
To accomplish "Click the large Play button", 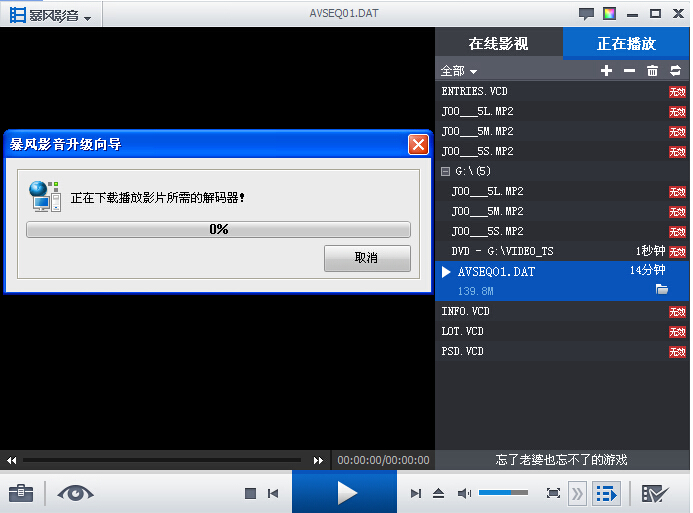I will coord(345,492).
